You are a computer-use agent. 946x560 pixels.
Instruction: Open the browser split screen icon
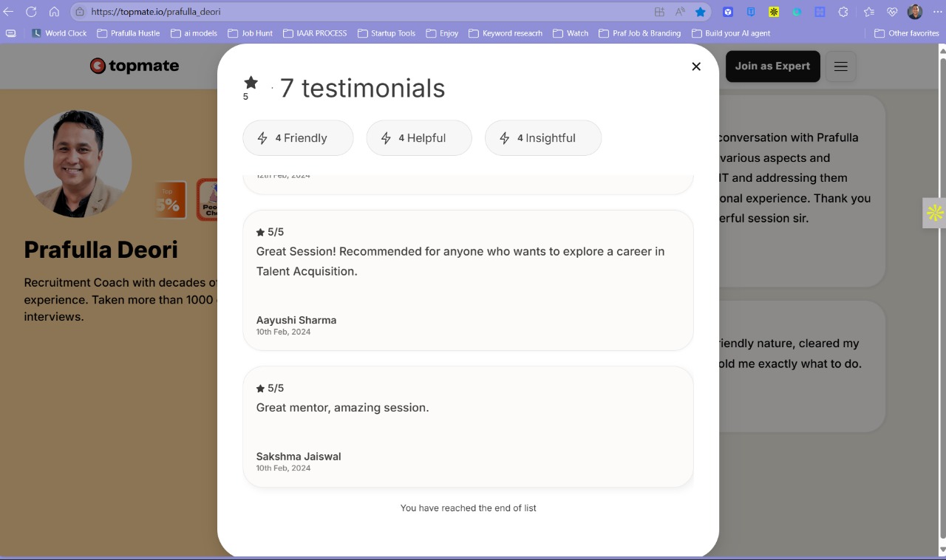[660, 12]
